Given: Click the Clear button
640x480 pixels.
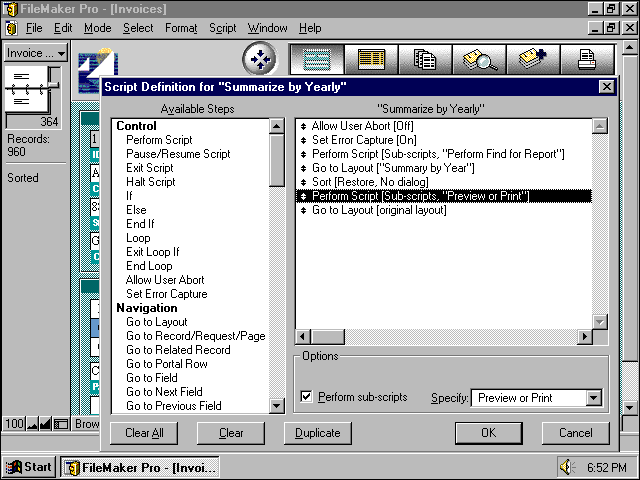Looking at the screenshot, I should 231,433.
